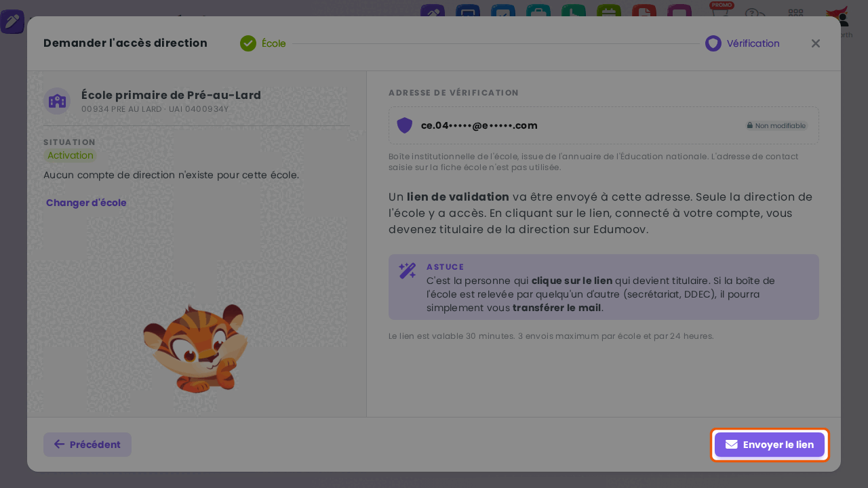Click the text Aucun compte de direction n'existe
868x488 pixels.
tap(171, 175)
